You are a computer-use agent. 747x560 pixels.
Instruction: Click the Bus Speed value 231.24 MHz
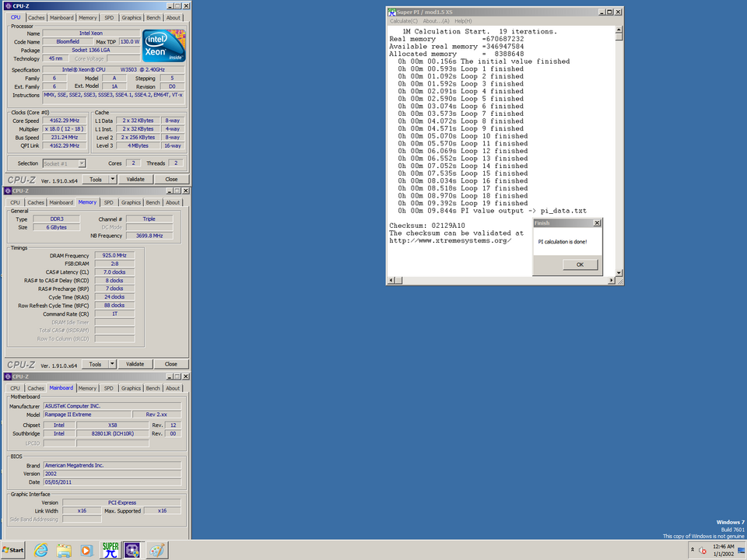coord(65,137)
